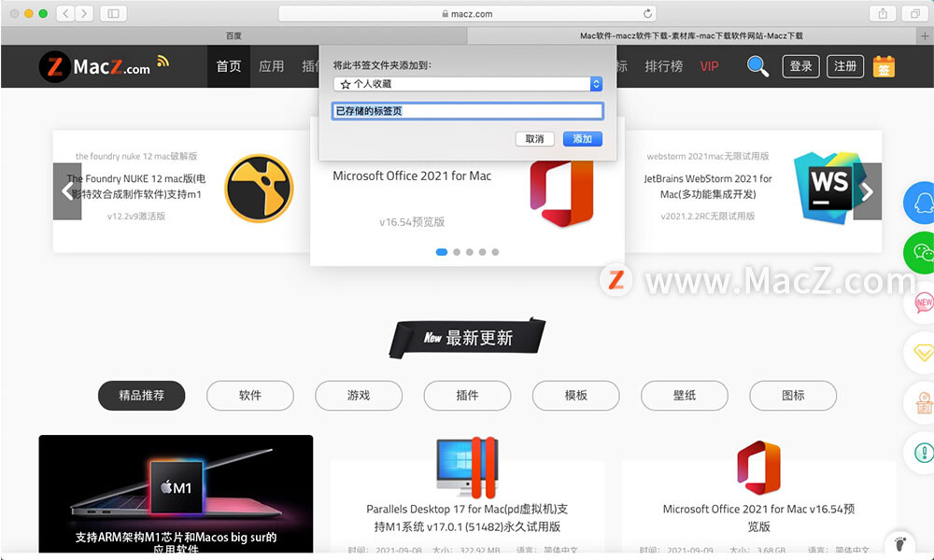Select the 游戏 category pill
This screenshot has height=560, width=934.
pos(359,395)
